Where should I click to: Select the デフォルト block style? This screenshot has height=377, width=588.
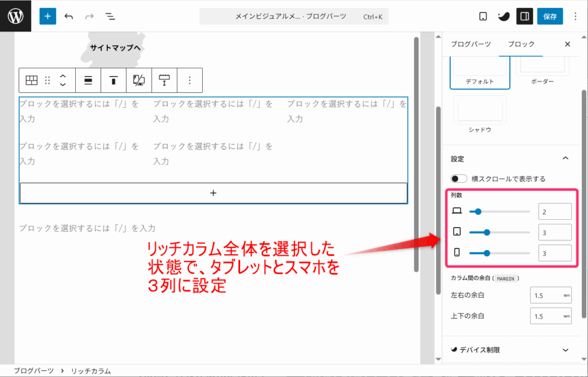coord(480,73)
